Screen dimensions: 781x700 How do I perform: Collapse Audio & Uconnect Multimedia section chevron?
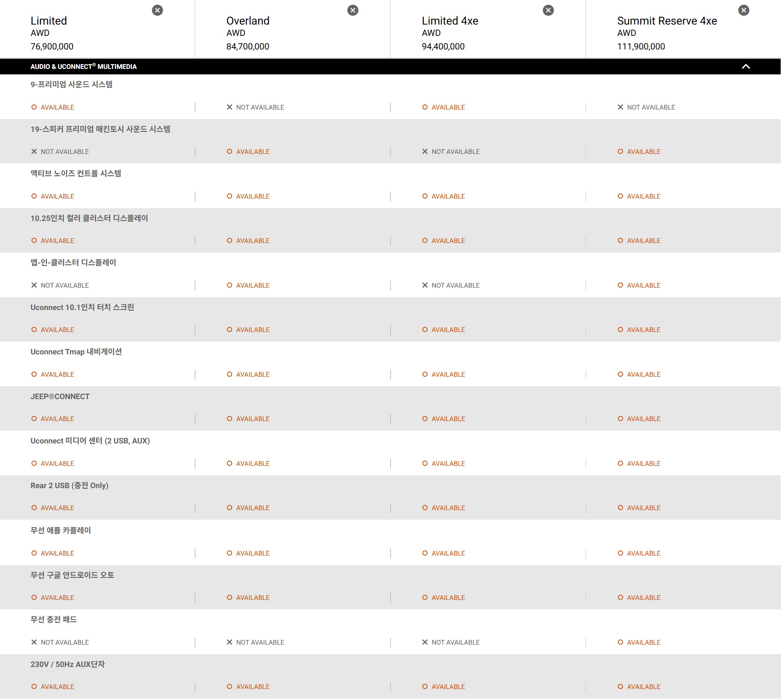(x=746, y=67)
